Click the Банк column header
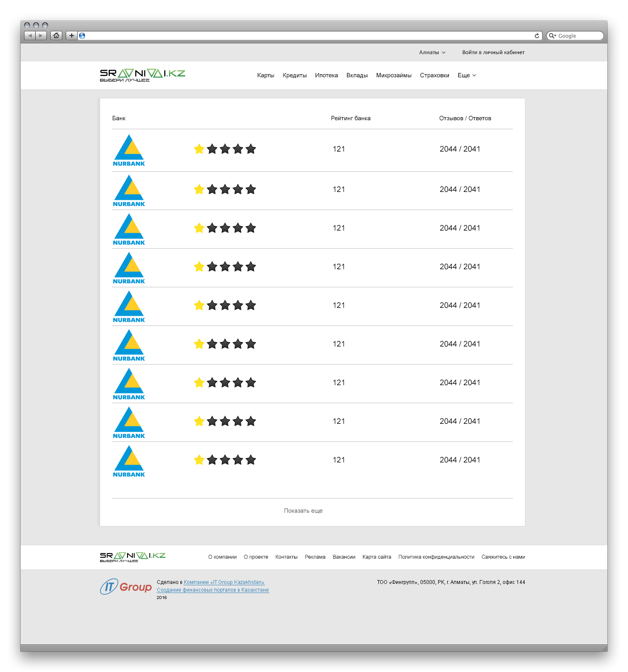This screenshot has height=672, width=628. (x=119, y=118)
